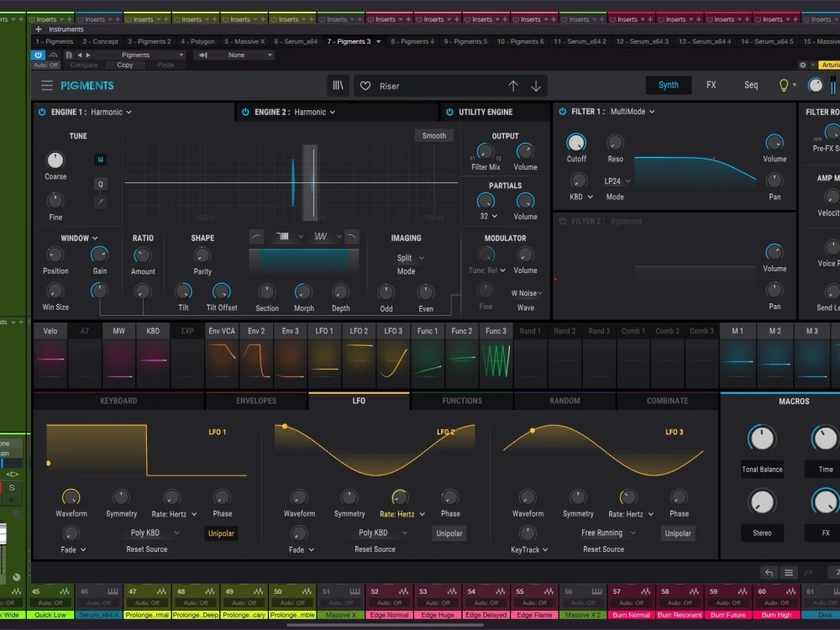
Task: Open the Combinate modulation tab
Action: [x=667, y=401]
